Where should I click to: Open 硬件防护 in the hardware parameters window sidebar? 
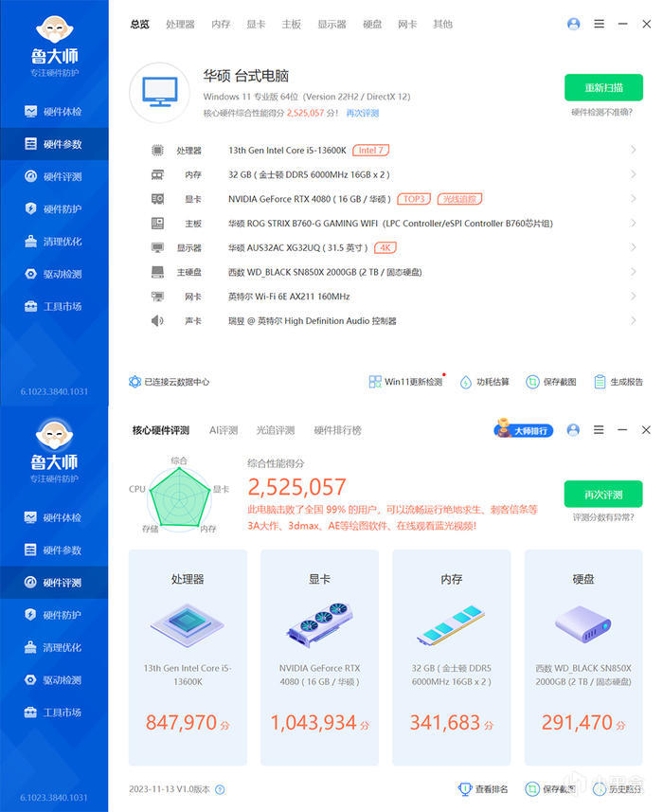54,208
